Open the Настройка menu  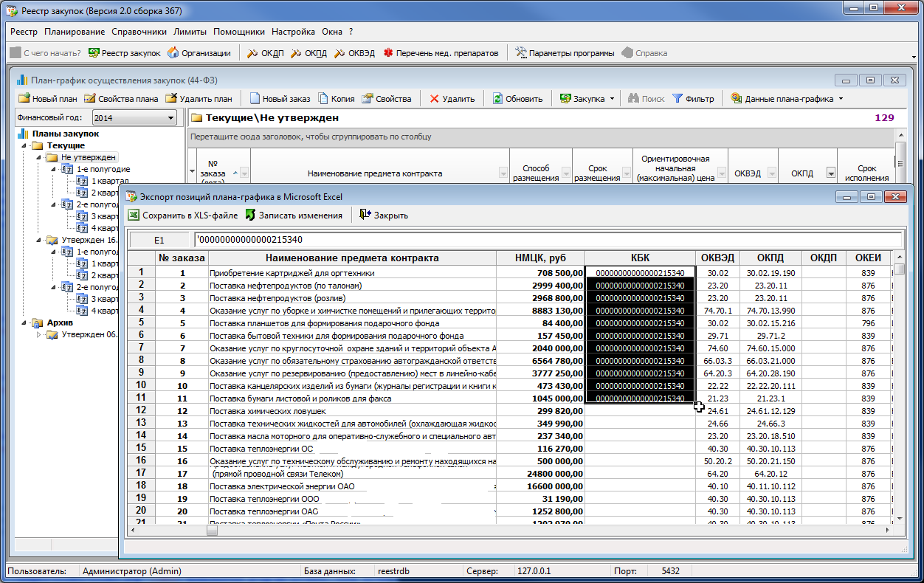pyautogui.click(x=293, y=32)
